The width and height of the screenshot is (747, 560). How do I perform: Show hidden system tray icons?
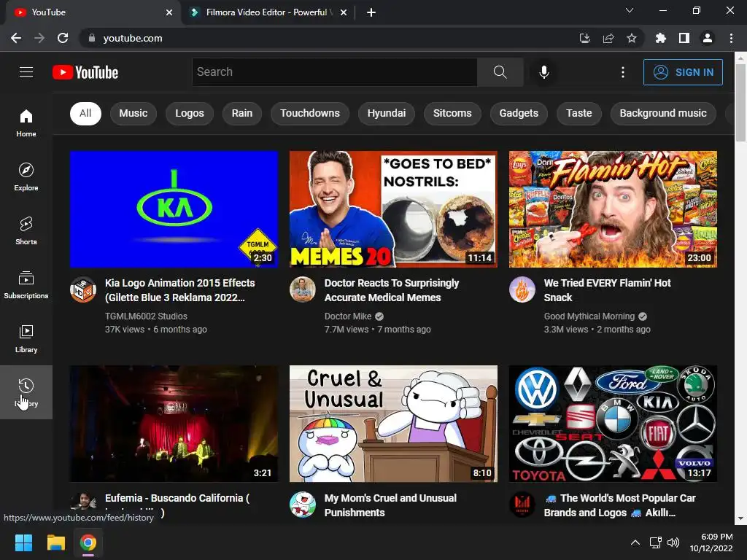(635, 542)
